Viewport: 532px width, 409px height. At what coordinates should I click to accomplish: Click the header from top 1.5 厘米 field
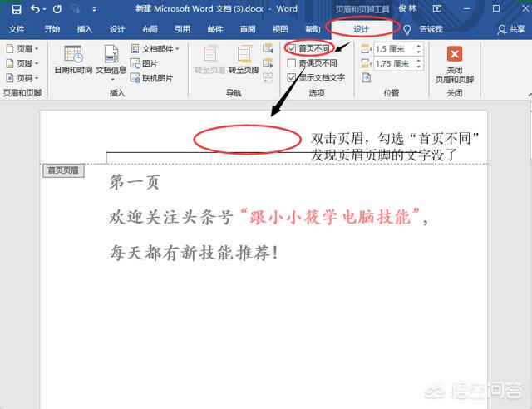(x=394, y=49)
